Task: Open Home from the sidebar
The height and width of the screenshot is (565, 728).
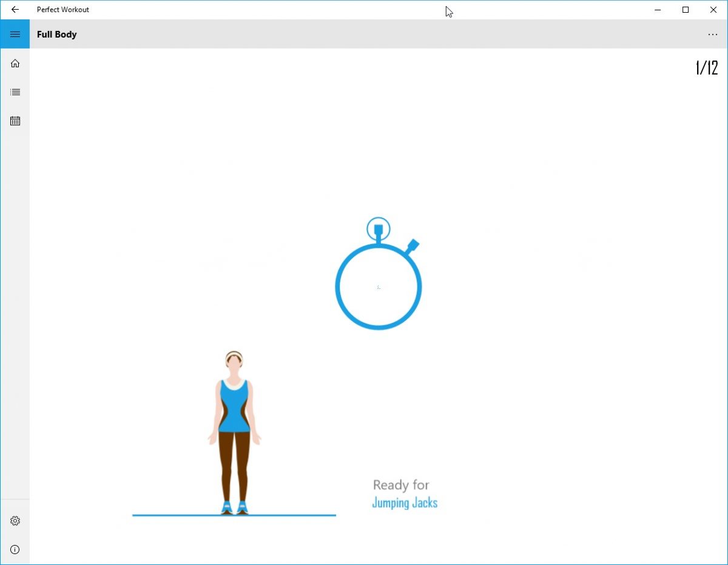Action: [x=15, y=63]
